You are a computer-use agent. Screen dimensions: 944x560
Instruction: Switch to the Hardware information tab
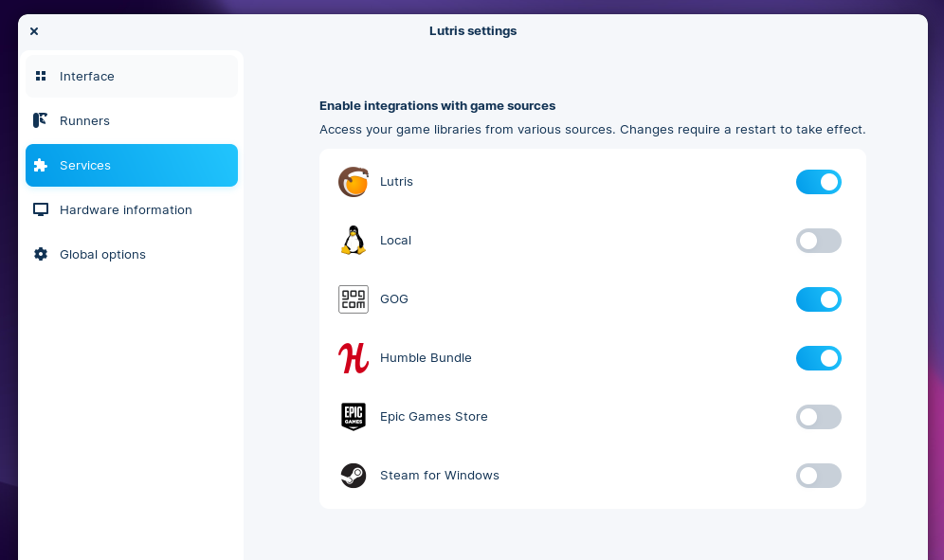pyautogui.click(x=125, y=209)
